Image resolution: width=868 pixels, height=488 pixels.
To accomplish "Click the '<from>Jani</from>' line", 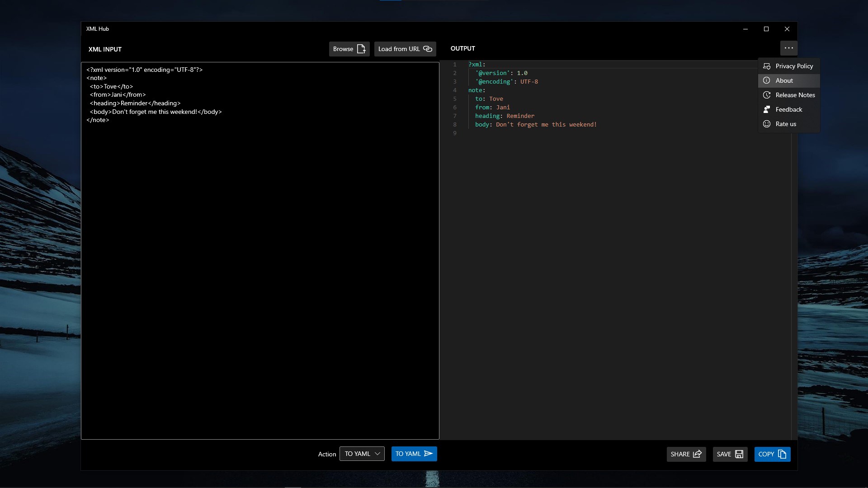I will (118, 94).
